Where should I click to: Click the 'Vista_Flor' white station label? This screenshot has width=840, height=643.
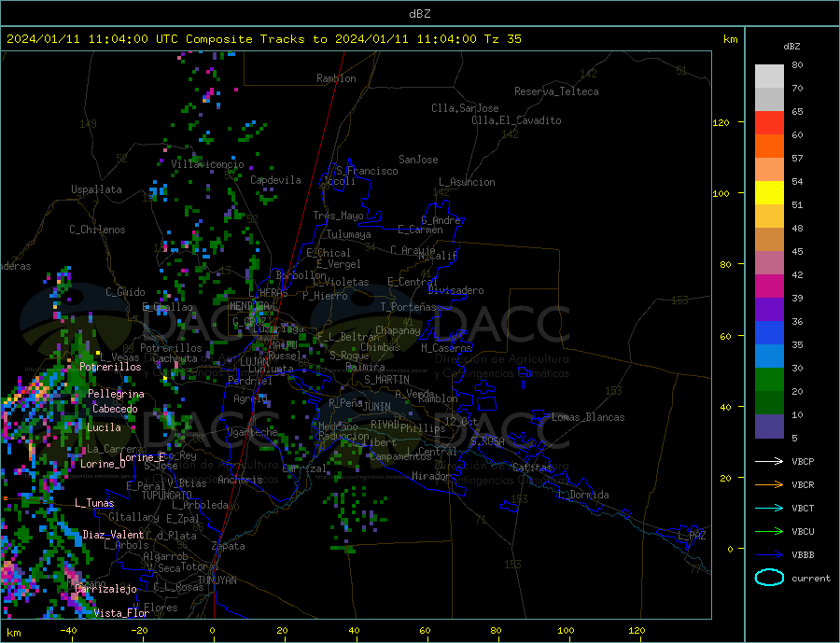coord(121,613)
